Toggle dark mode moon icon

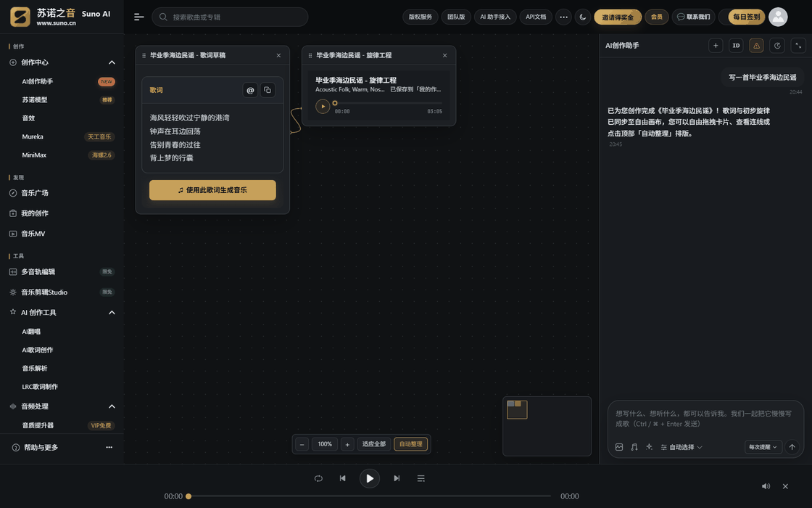583,17
